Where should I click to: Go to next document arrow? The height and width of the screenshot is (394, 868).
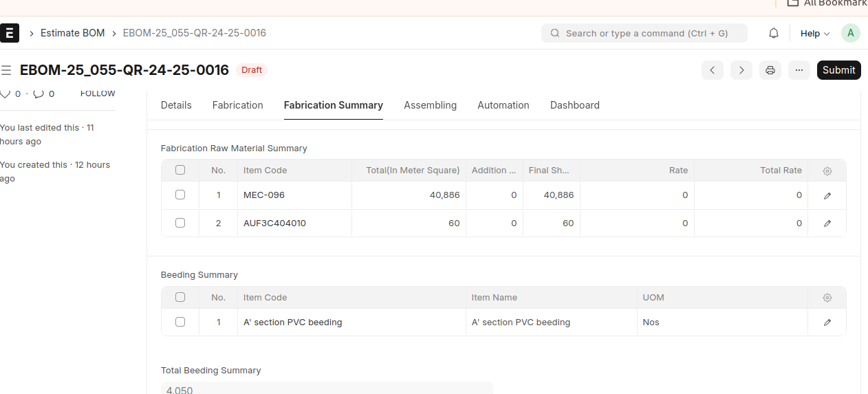pyautogui.click(x=741, y=70)
